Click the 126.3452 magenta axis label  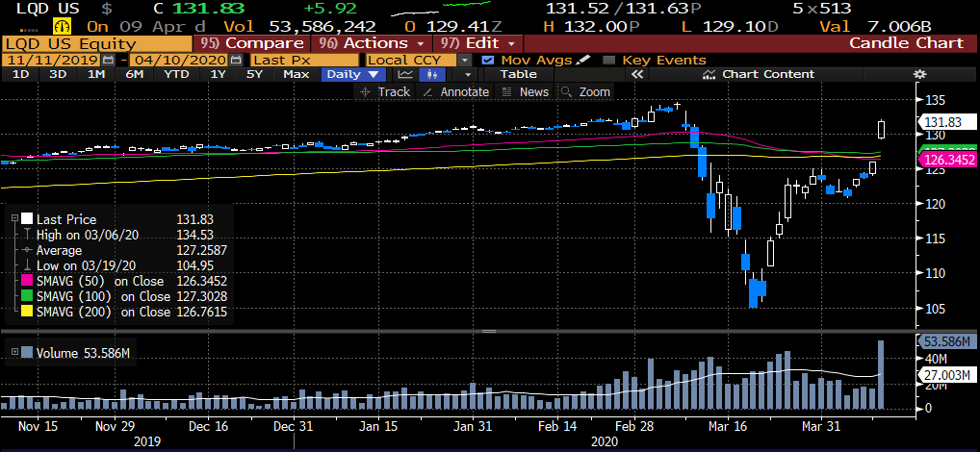pyautogui.click(x=948, y=161)
